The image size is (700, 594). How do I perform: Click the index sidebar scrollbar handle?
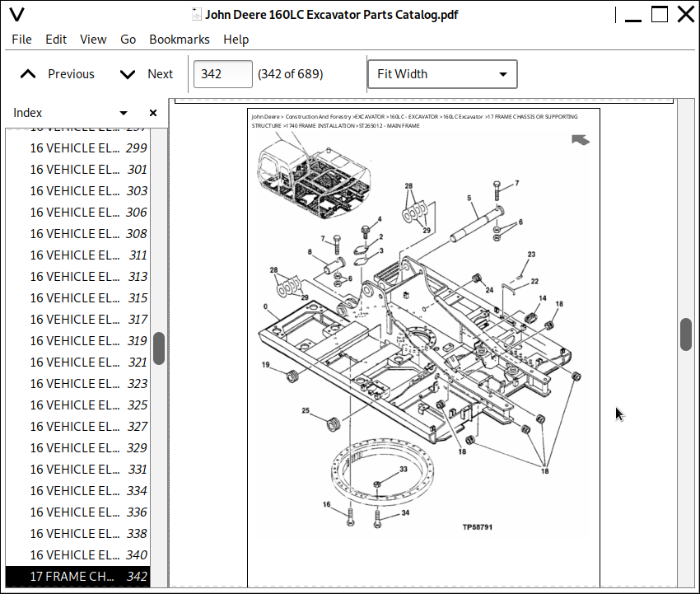point(159,348)
